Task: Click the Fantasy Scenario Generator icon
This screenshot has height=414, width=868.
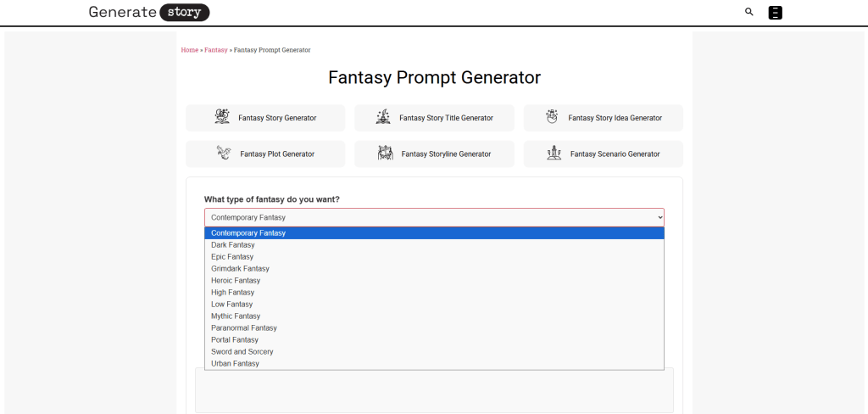Action: (x=554, y=153)
